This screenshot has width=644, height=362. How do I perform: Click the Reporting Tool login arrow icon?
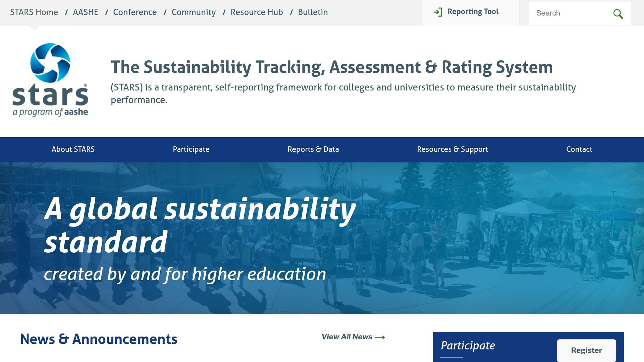point(438,12)
